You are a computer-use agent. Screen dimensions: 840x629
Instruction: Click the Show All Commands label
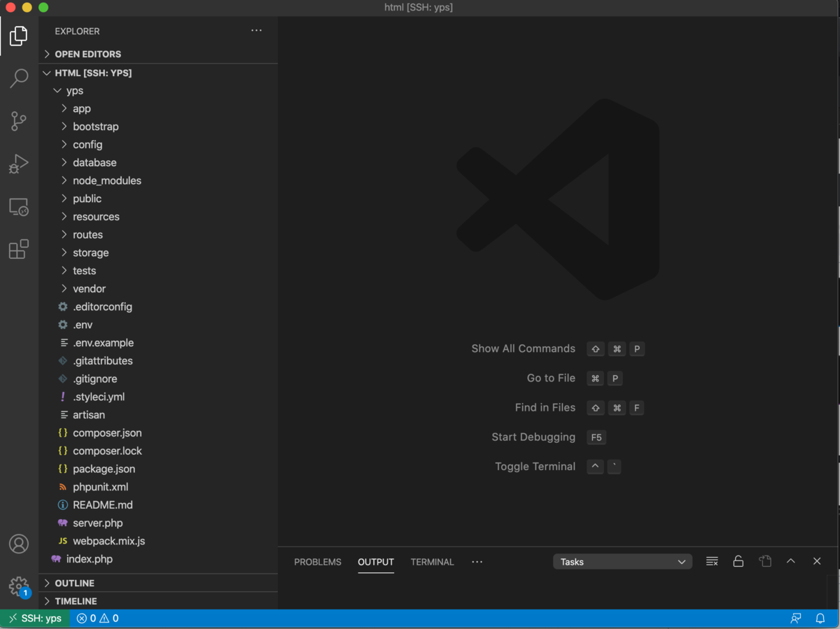point(523,348)
